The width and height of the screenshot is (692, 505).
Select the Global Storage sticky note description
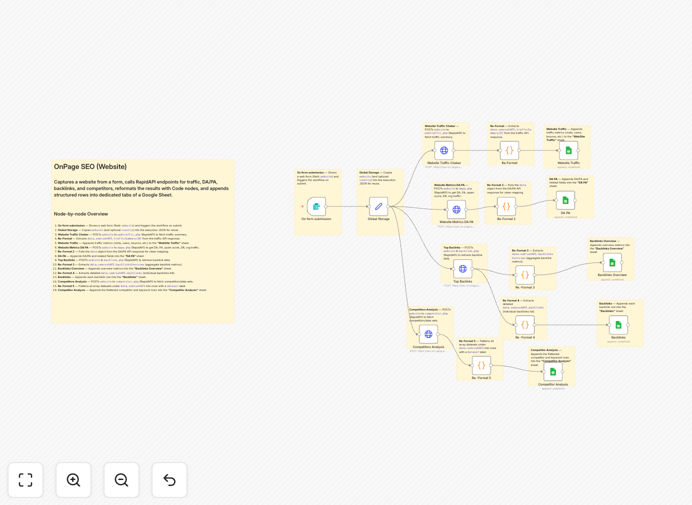pyautogui.click(x=378, y=178)
